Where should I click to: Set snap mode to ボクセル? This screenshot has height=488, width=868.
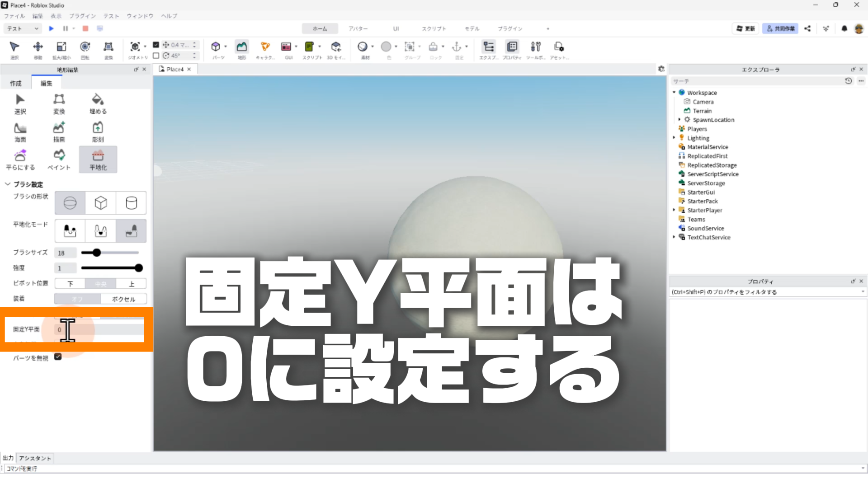(123, 299)
